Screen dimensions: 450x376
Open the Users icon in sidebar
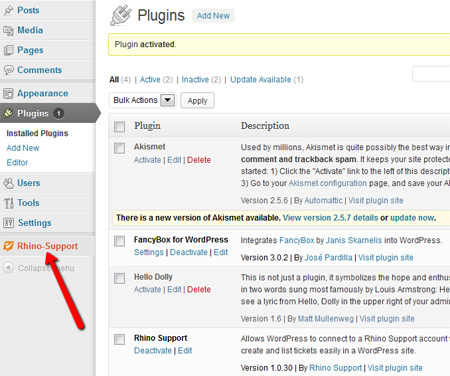(8, 183)
